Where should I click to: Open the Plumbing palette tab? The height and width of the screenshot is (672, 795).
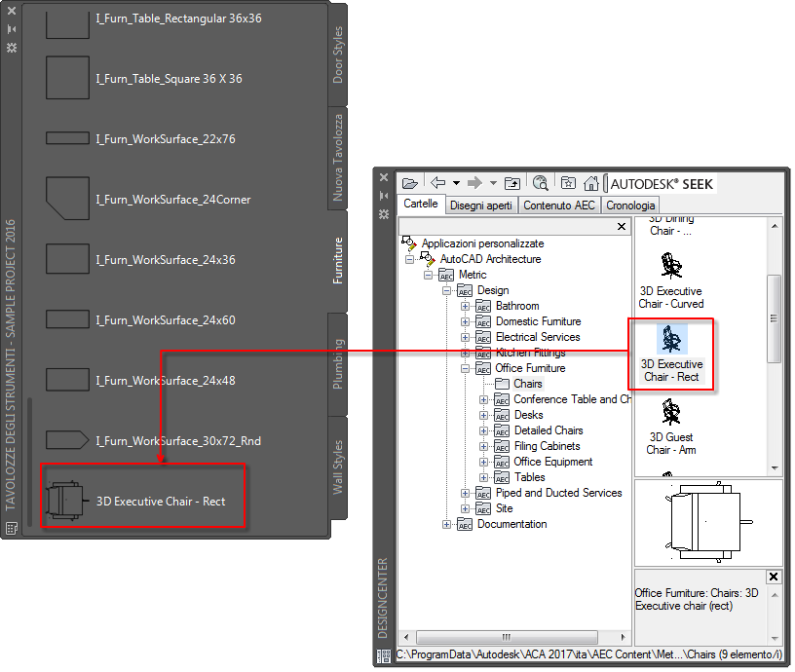338,364
